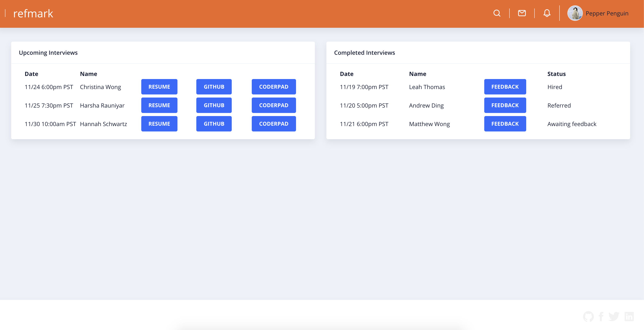644x330 pixels.
Task: View feedback for Leah Thomas
Action: [x=505, y=87]
